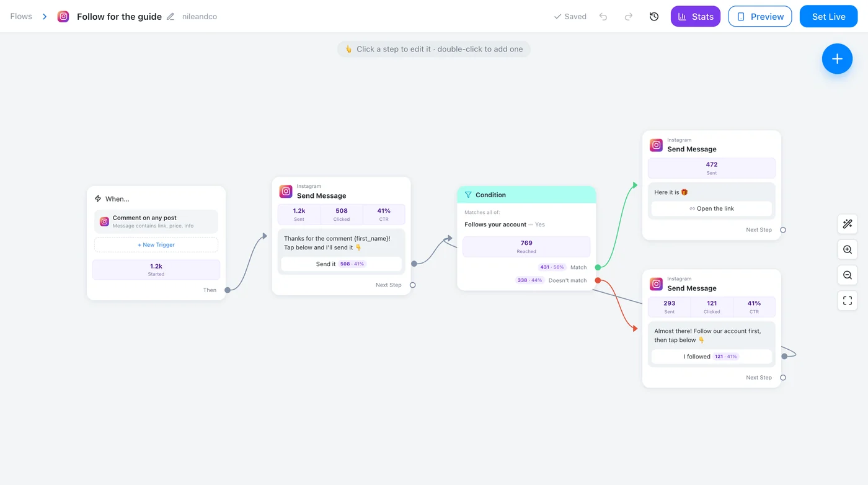Undo the last change
Image resolution: width=868 pixels, height=485 pixels.
tap(603, 17)
